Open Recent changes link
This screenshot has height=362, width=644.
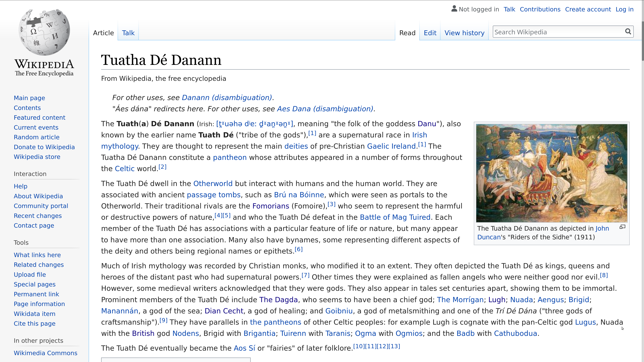pyautogui.click(x=38, y=216)
